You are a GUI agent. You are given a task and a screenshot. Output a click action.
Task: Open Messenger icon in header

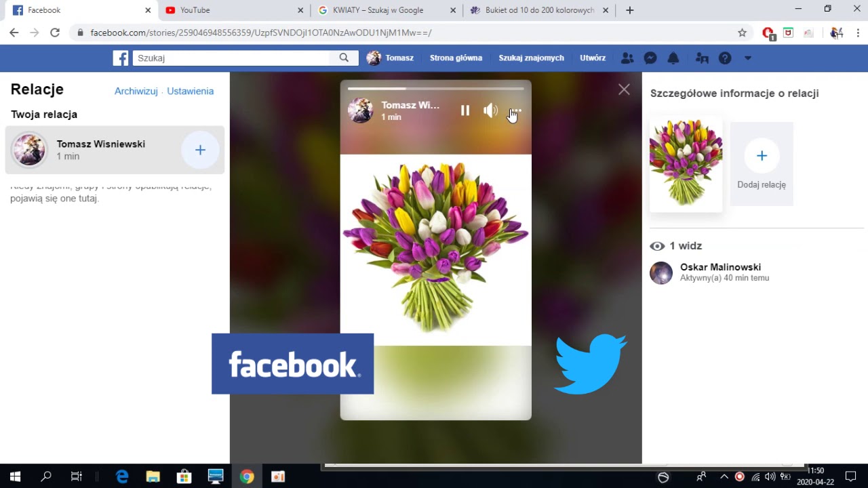(x=650, y=58)
